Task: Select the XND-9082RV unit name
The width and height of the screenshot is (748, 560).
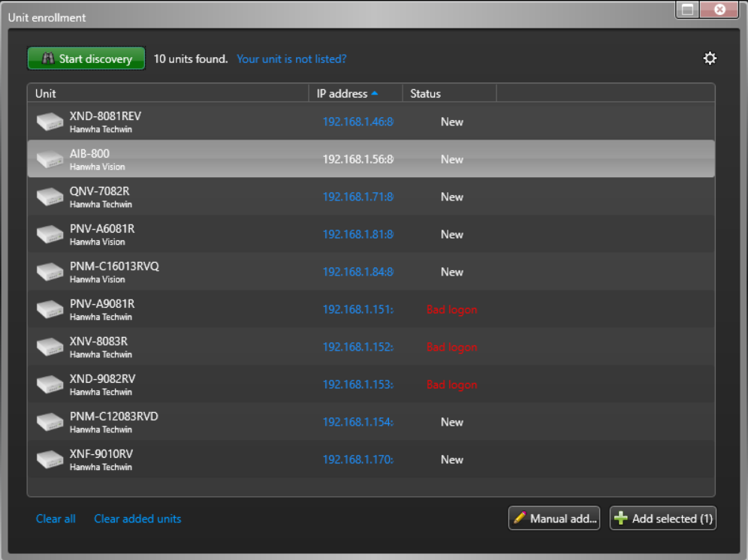Action: [x=103, y=379]
